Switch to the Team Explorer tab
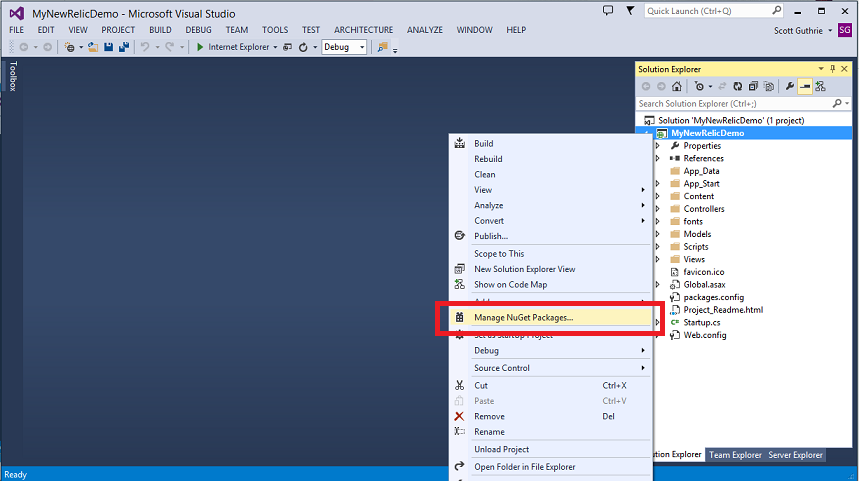This screenshot has width=859, height=481. (735, 455)
